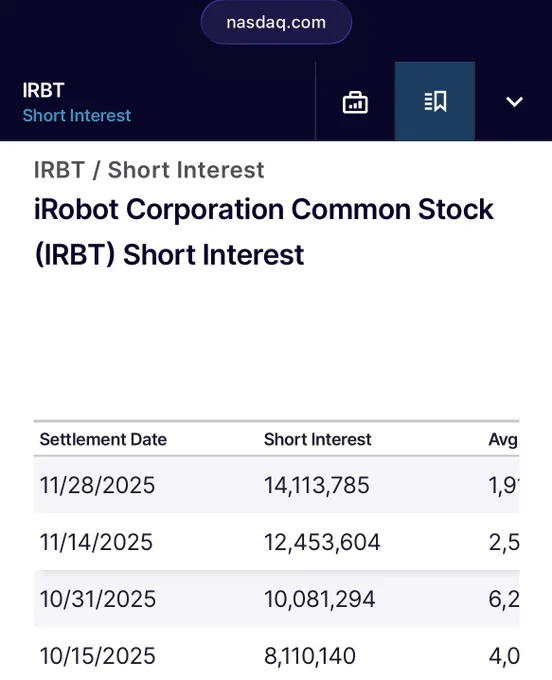Select the 11/28/2025 settlement date row

click(x=276, y=485)
